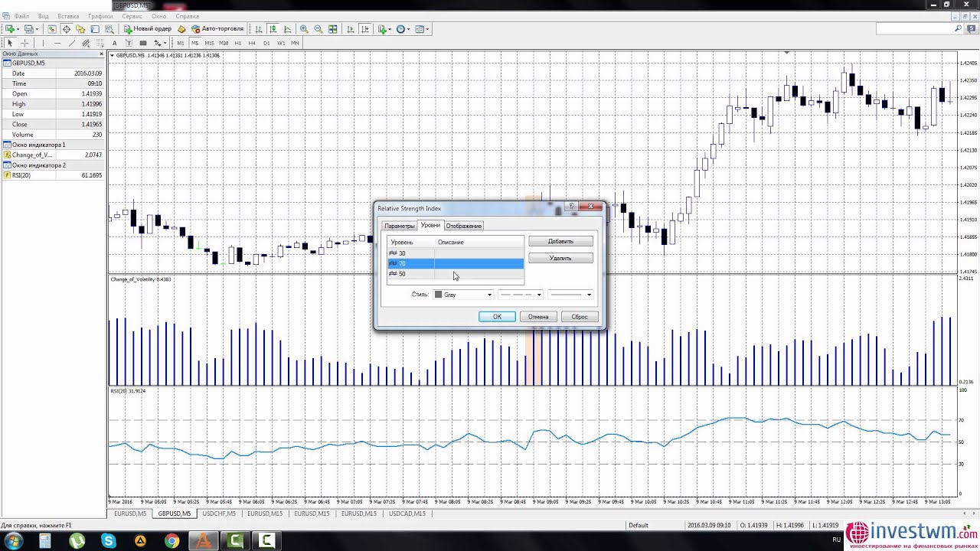Toggle the Terminal window icon
The width and height of the screenshot is (980, 551).
95,29
